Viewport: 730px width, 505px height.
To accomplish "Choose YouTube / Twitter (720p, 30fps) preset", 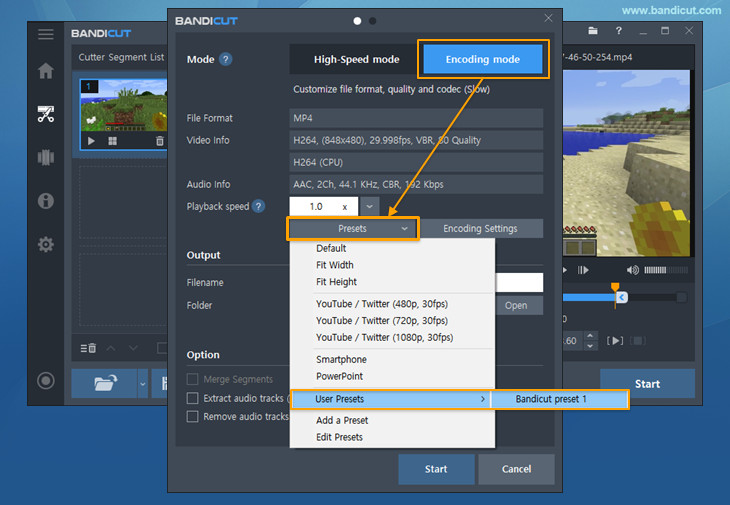I will [384, 321].
